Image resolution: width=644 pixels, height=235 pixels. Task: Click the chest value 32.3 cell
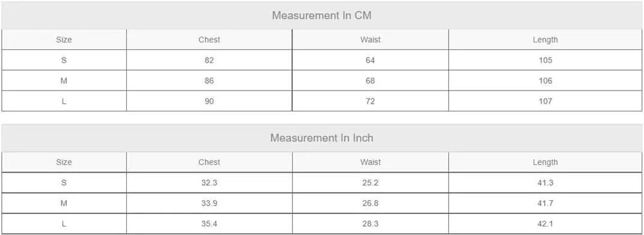point(209,182)
